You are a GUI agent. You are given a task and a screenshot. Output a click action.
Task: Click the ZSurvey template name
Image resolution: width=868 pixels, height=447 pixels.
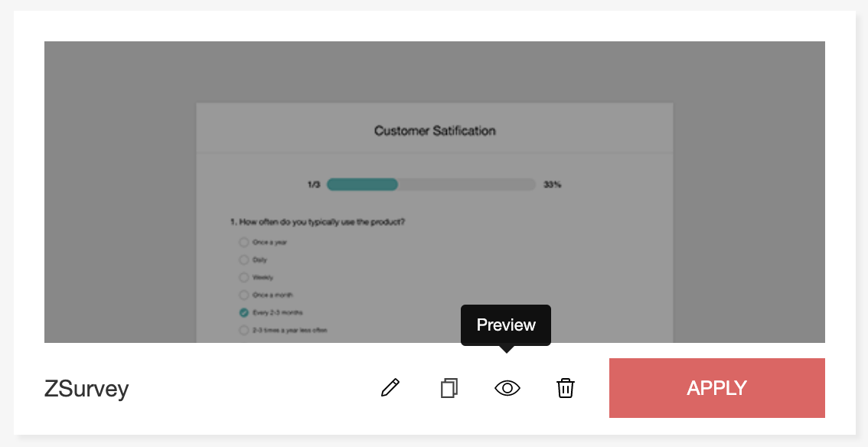[86, 389]
